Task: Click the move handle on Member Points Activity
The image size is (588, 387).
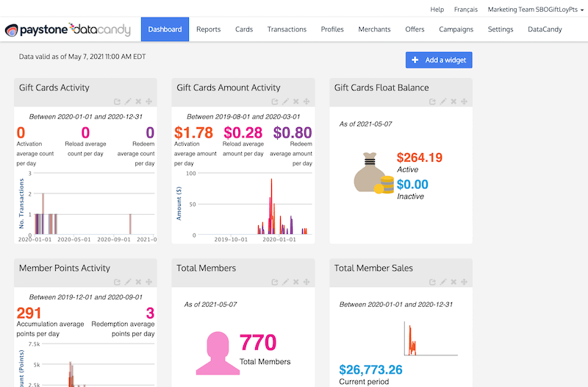Action: (149, 282)
